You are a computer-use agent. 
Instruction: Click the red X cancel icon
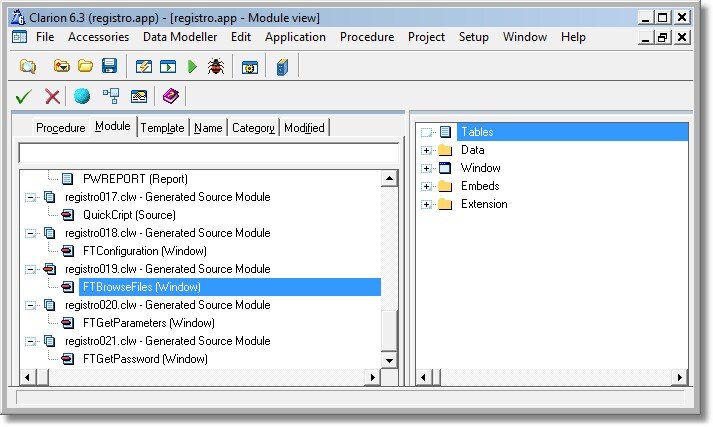coord(53,96)
